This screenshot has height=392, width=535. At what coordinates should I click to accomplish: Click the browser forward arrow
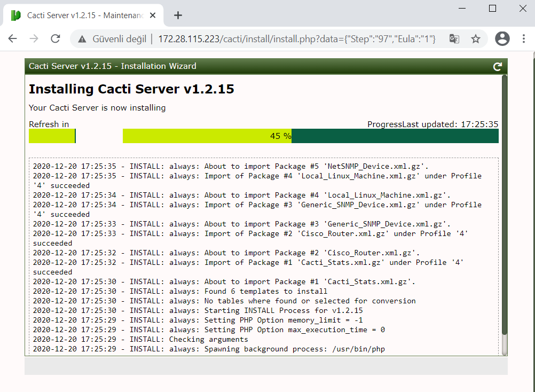point(34,38)
